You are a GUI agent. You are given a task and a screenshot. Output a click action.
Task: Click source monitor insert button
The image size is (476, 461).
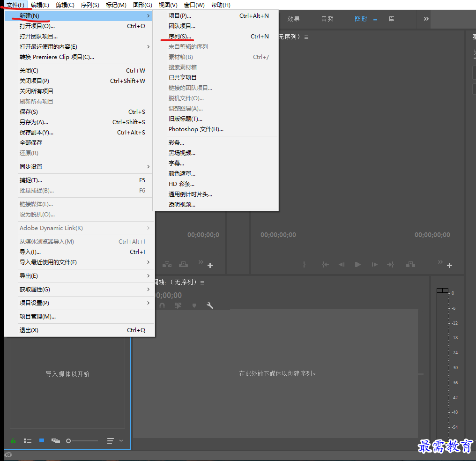[167, 265]
